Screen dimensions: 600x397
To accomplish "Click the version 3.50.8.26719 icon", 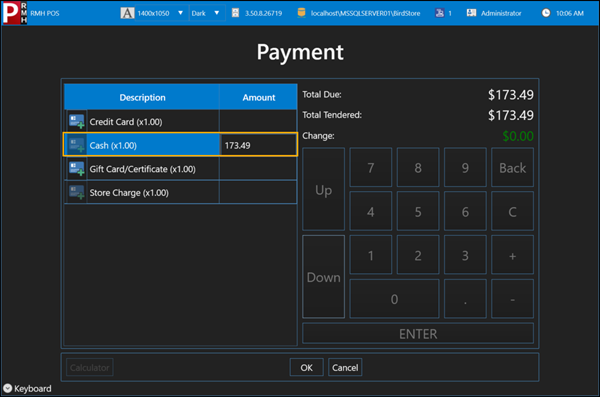I will coord(235,13).
